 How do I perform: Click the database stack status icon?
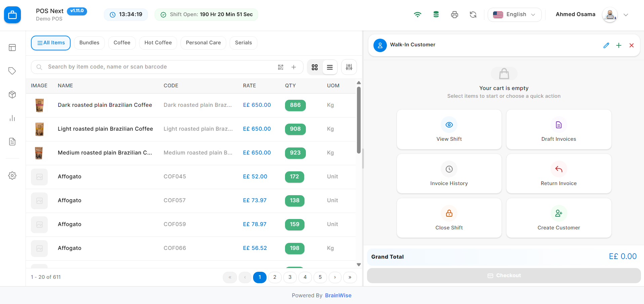pyautogui.click(x=436, y=15)
